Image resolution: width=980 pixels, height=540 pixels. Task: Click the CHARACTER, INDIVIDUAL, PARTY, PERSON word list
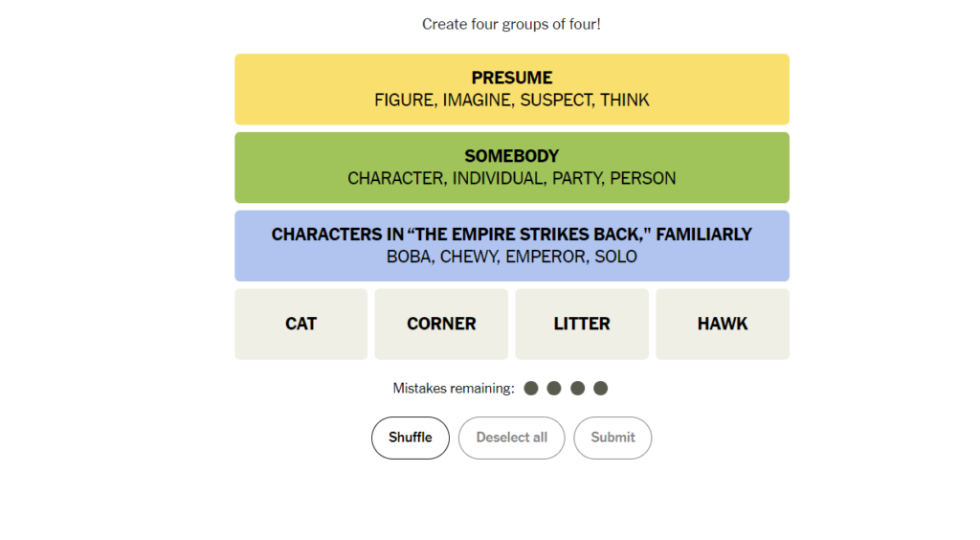coord(512,178)
